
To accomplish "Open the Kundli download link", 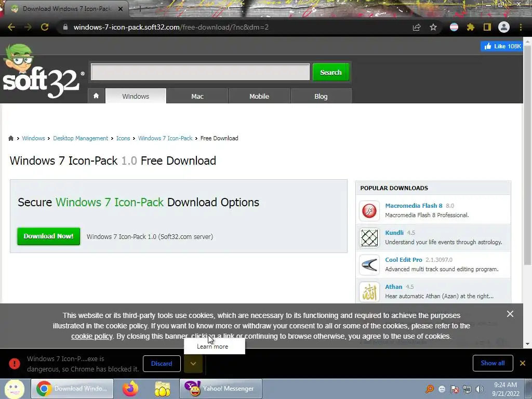I will point(394,233).
